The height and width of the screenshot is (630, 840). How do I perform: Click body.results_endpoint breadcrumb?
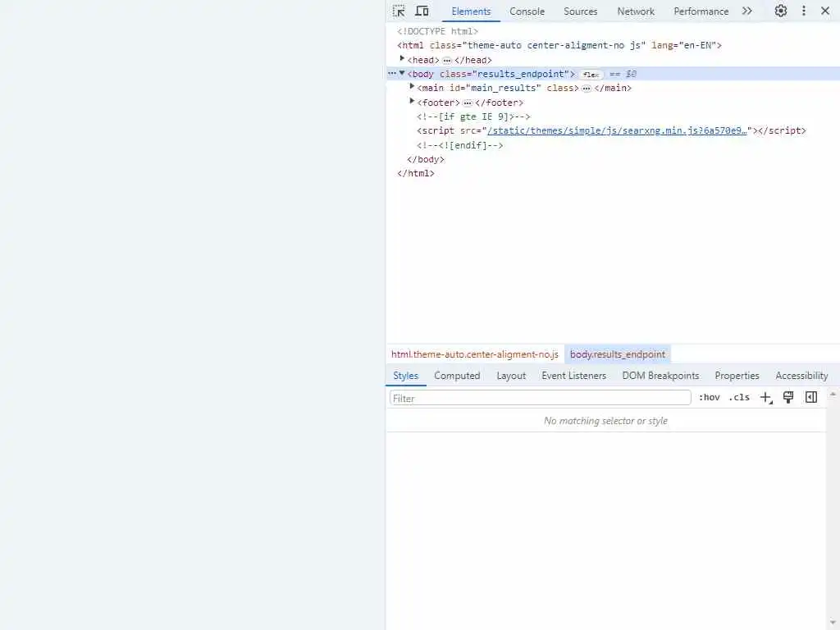pos(617,354)
